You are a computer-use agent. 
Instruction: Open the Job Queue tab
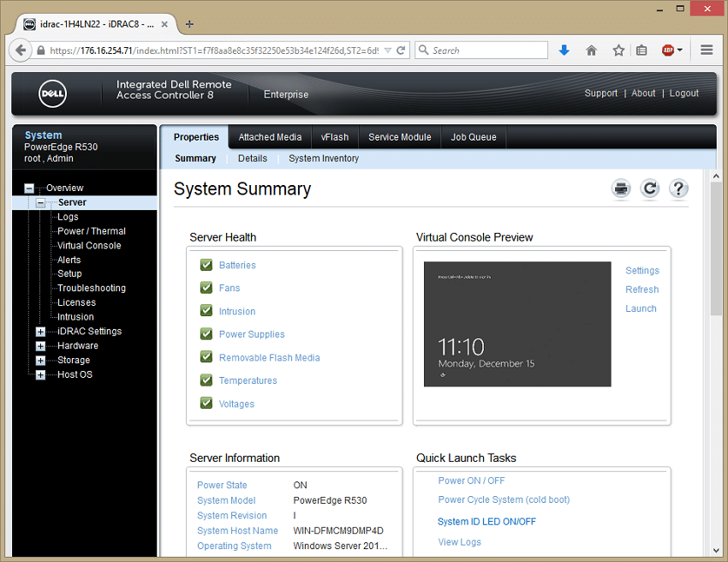pyautogui.click(x=474, y=137)
